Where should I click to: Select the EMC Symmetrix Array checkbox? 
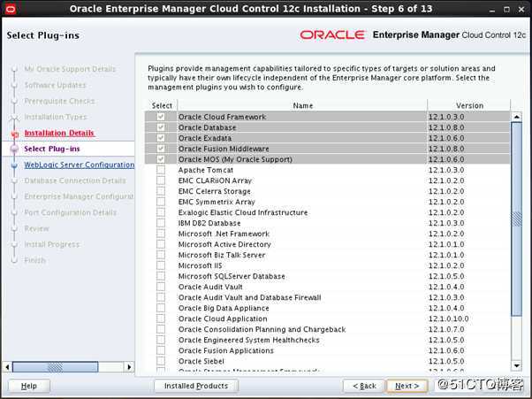tap(161, 202)
